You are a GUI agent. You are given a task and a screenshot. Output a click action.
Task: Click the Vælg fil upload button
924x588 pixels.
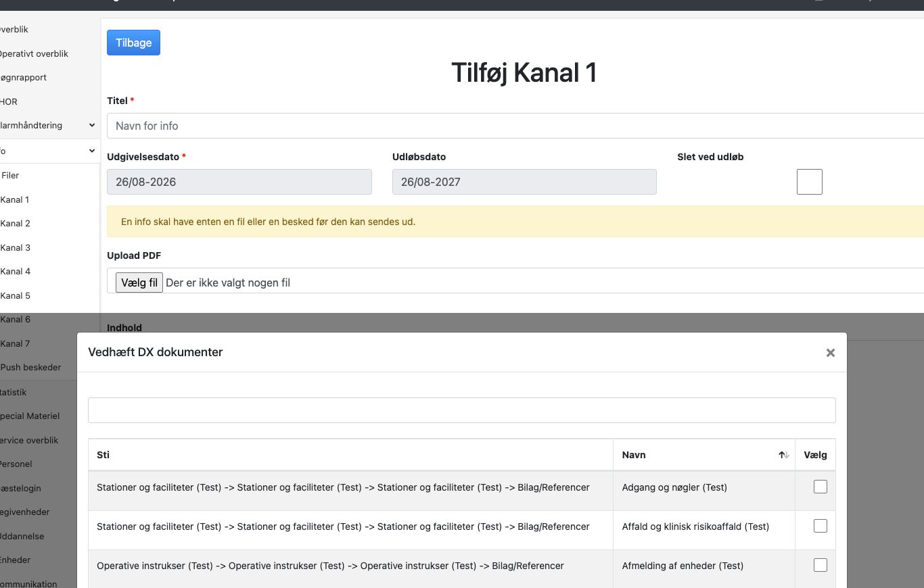tap(139, 283)
